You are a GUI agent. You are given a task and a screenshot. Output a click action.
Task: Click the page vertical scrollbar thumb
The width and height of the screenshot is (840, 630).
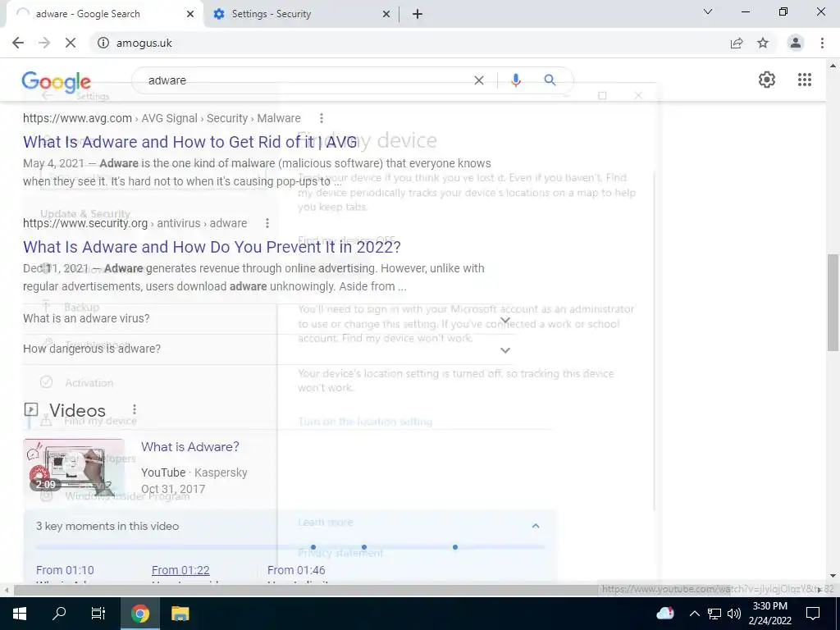(833, 302)
